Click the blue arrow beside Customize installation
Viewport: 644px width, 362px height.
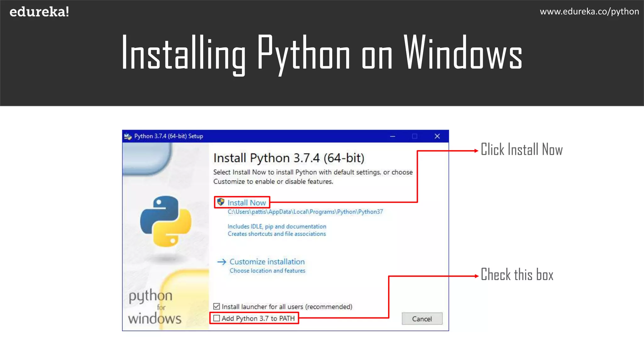[222, 262]
